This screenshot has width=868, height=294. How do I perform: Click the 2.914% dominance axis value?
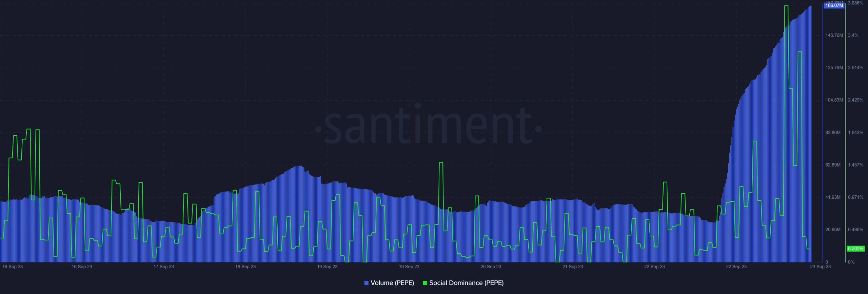(855, 68)
